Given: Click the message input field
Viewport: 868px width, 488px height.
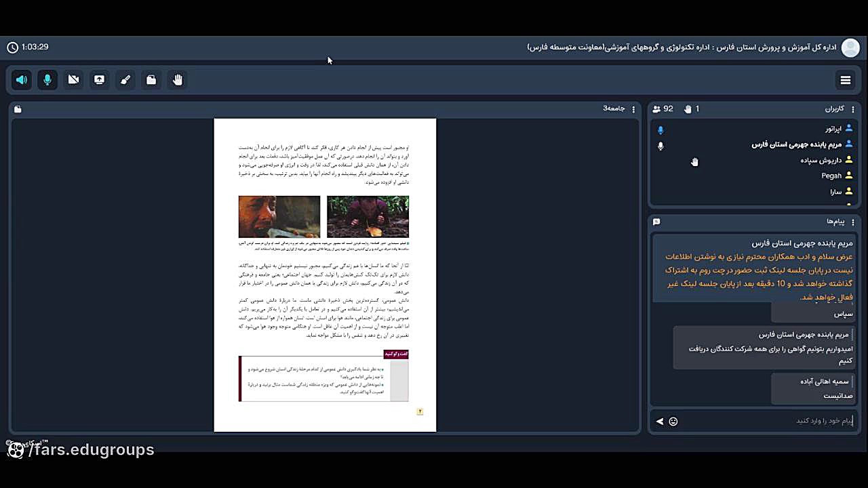Looking at the screenshot, I should [767, 421].
